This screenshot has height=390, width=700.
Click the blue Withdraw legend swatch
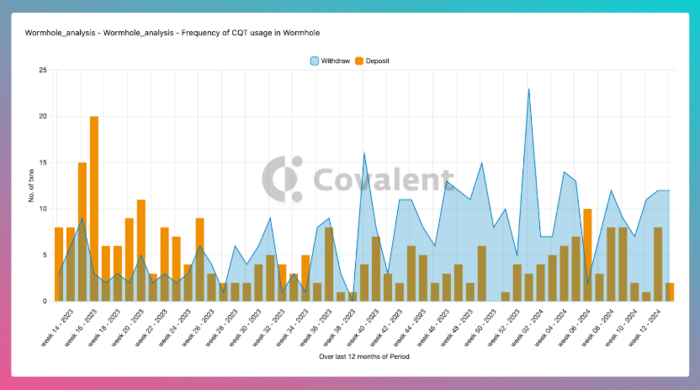pyautogui.click(x=314, y=61)
